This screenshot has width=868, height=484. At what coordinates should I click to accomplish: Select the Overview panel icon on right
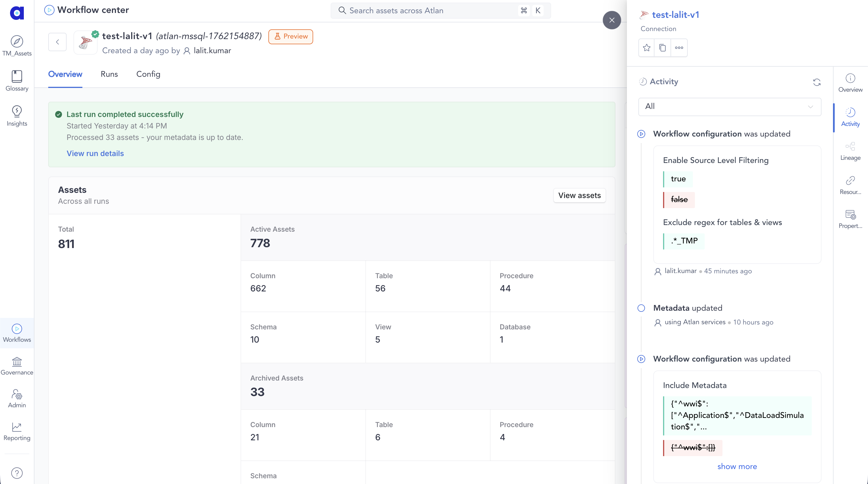tap(850, 82)
